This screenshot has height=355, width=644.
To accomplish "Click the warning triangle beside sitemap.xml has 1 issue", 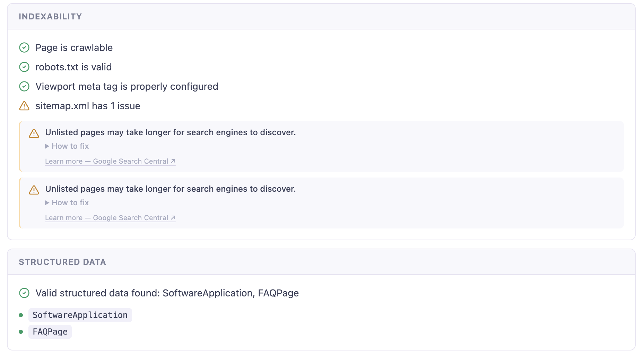I will (x=24, y=106).
